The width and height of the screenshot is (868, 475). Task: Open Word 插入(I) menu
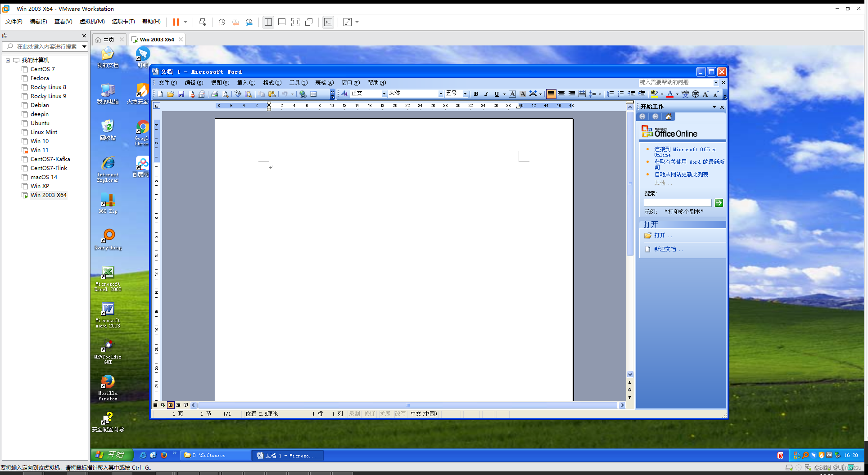tap(246, 83)
